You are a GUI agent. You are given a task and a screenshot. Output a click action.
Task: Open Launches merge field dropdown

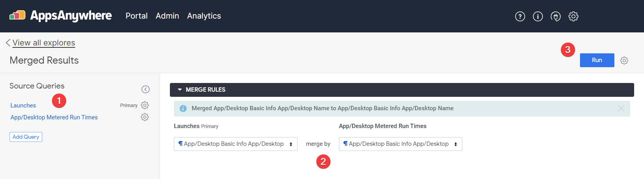pyautogui.click(x=235, y=144)
